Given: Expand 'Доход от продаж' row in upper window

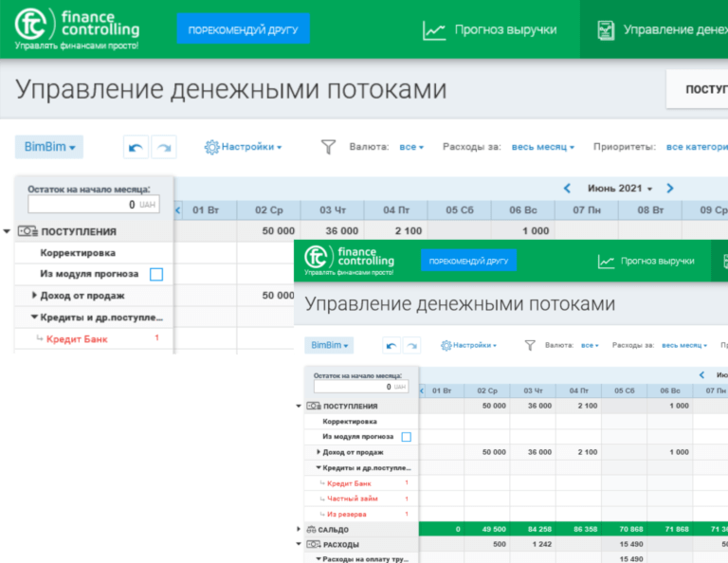Looking at the screenshot, I should pyautogui.click(x=34, y=295).
